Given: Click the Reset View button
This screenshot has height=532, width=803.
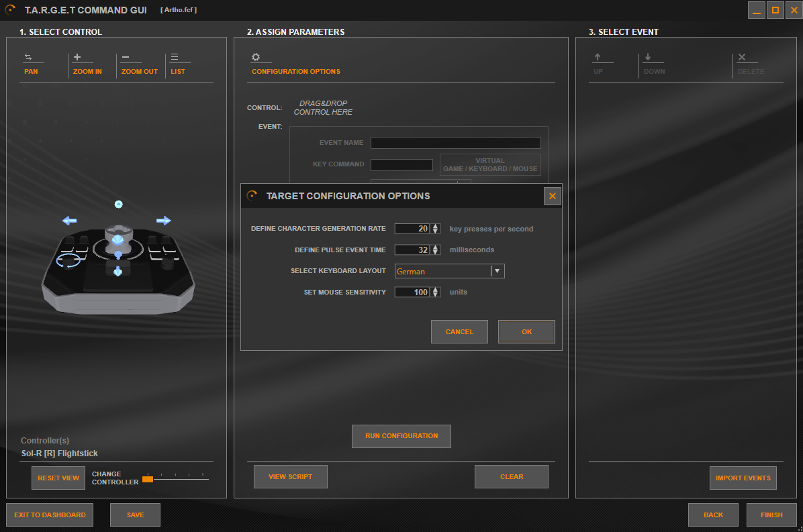Looking at the screenshot, I should point(58,478).
